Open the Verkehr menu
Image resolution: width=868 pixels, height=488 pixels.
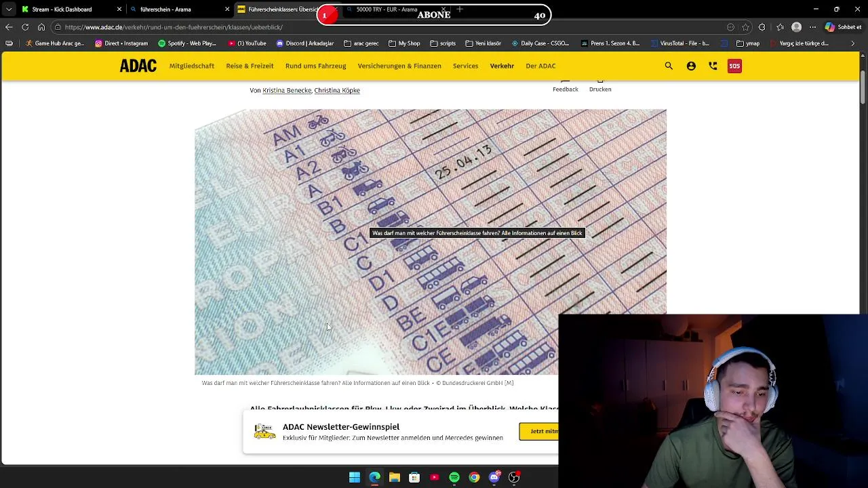502,66
